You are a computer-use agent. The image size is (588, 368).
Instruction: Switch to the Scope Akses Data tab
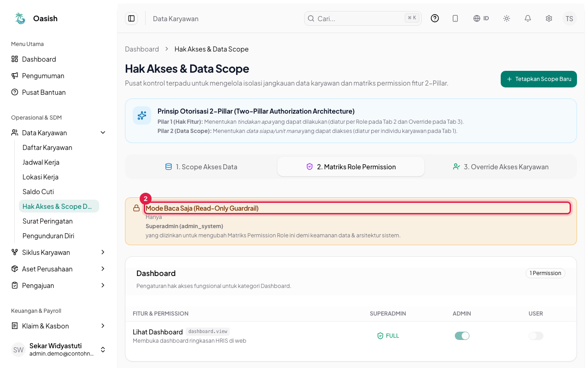pyautogui.click(x=201, y=167)
